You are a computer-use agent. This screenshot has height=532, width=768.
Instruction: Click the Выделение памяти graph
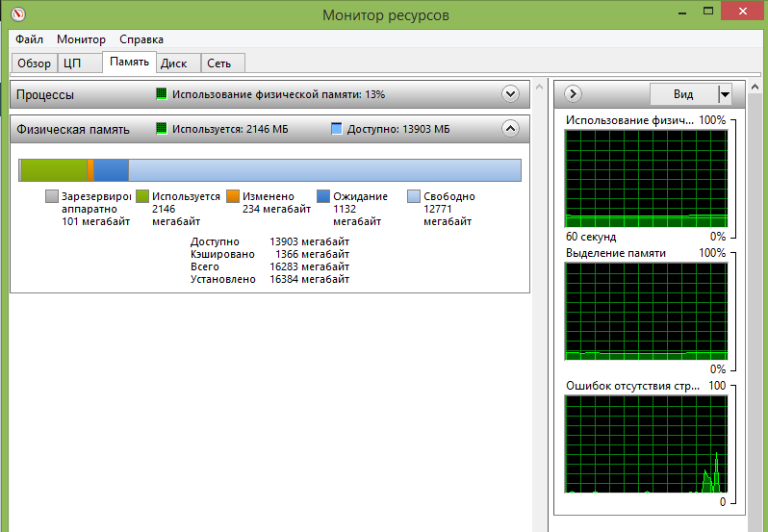click(x=646, y=312)
